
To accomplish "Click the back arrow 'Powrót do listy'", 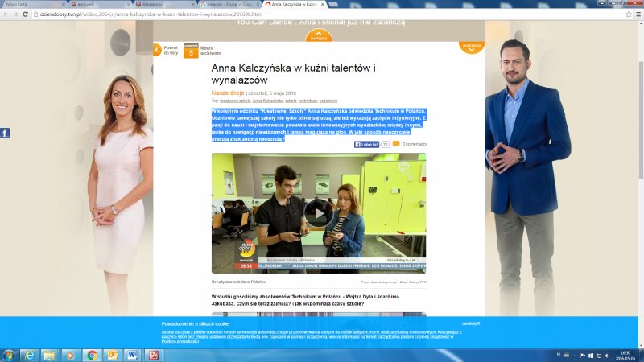I will tap(157, 50).
